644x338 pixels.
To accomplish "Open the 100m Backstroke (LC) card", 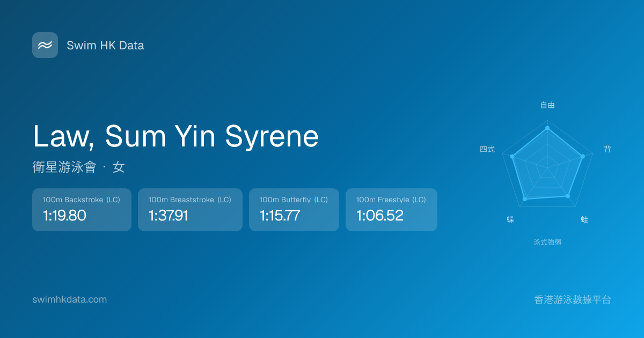I will (x=82, y=210).
